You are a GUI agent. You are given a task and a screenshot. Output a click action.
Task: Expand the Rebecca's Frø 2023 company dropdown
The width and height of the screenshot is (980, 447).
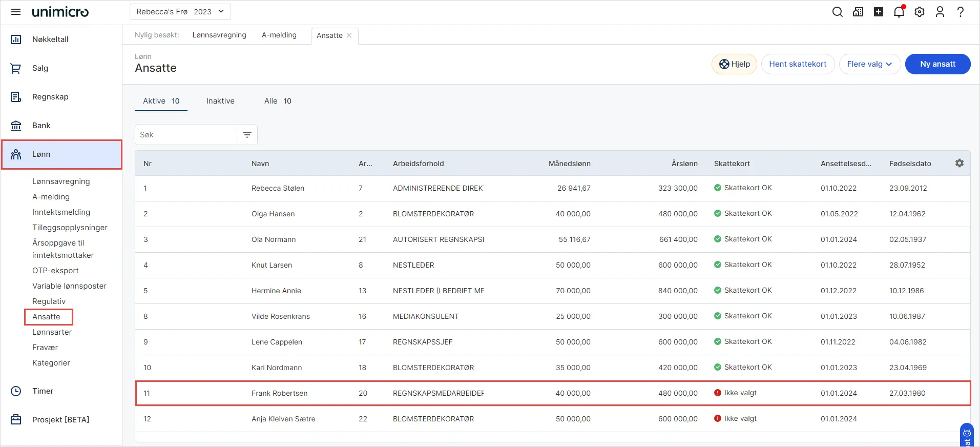pyautogui.click(x=180, y=12)
